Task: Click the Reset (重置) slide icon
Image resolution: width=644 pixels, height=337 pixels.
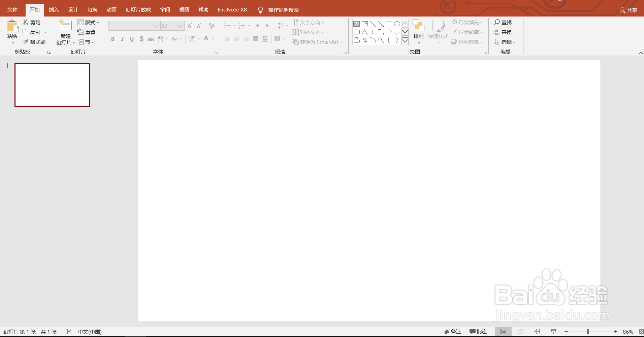Action: pos(80,32)
